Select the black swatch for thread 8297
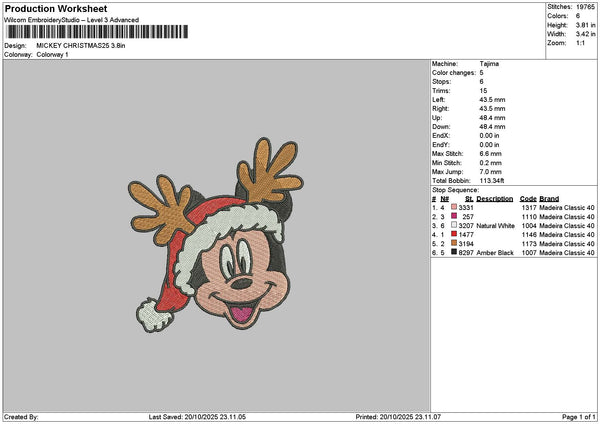Screen dimensions: 600x424 click(x=454, y=252)
